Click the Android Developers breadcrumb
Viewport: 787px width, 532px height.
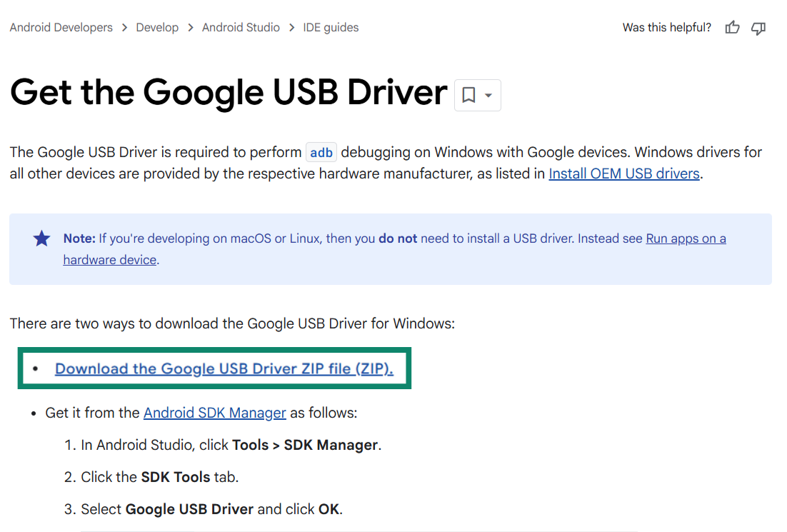(61, 27)
